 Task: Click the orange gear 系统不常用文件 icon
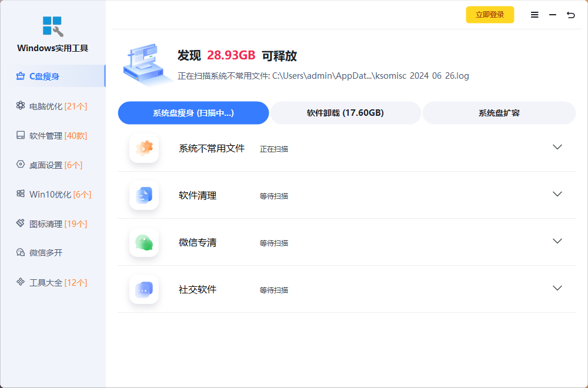click(144, 148)
